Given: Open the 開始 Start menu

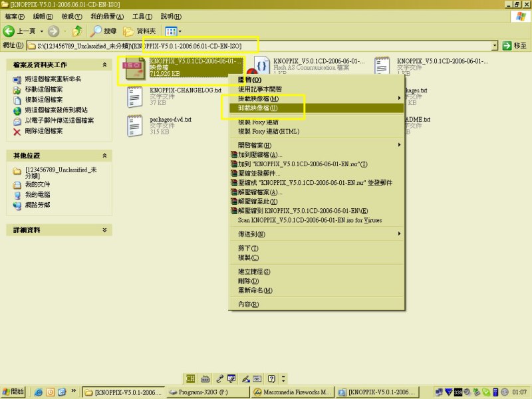Looking at the screenshot, I should [13, 392].
